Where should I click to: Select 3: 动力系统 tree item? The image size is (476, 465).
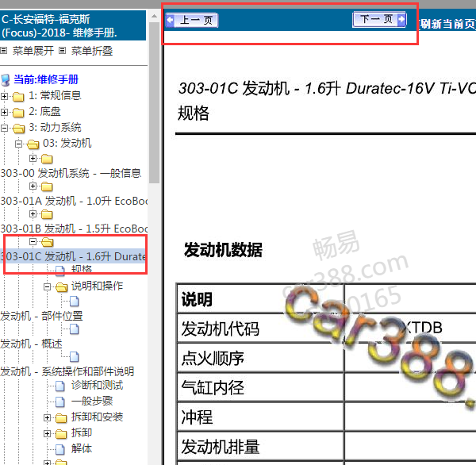point(55,127)
